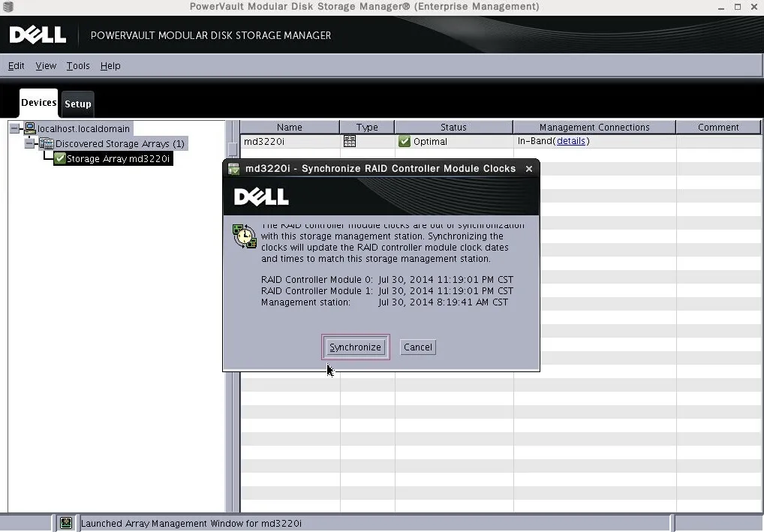Open the Tools menu

78,65
